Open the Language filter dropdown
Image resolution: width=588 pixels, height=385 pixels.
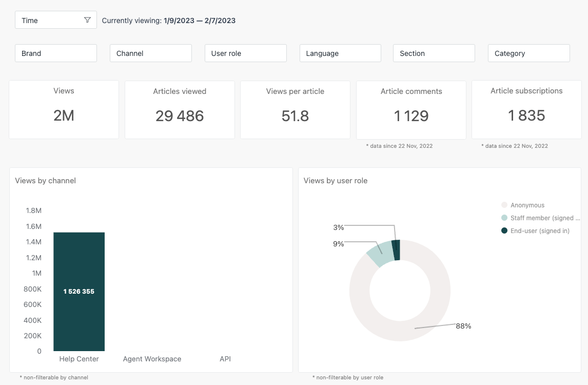pyautogui.click(x=340, y=53)
